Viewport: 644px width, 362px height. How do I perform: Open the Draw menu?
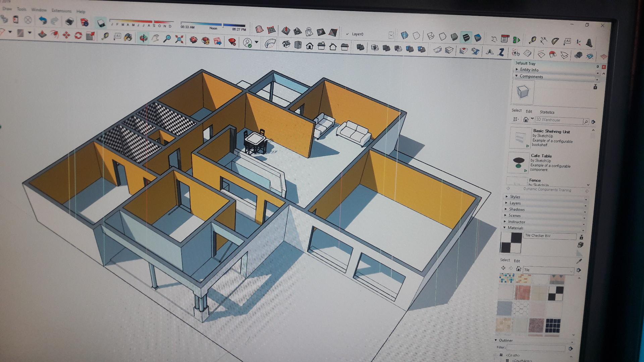[x=7, y=8]
